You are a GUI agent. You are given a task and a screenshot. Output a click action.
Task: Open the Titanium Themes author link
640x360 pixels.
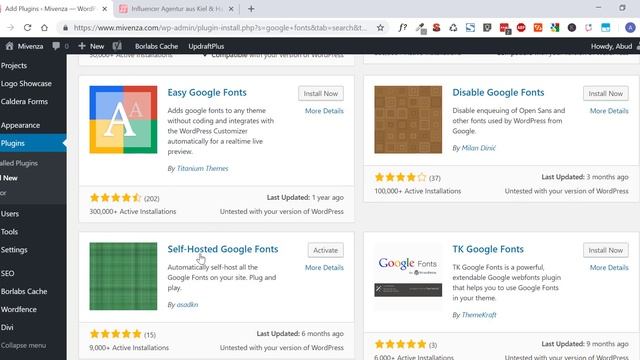(x=202, y=169)
